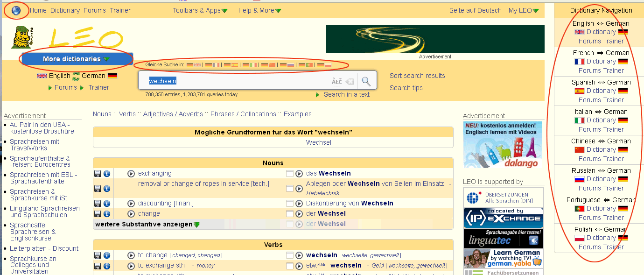Save the 'discounting [finan.]' entry
This screenshot has height=275, width=644.
coord(98,204)
